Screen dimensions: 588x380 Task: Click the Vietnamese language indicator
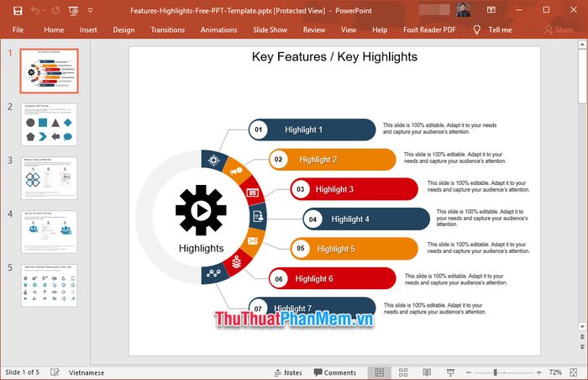87,372
